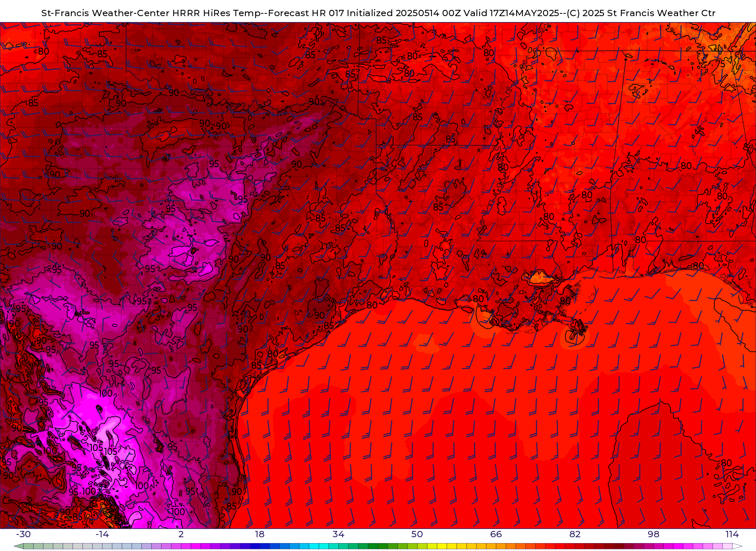Click the -14 colorbar label
The height and width of the screenshot is (551, 756).
click(x=102, y=534)
